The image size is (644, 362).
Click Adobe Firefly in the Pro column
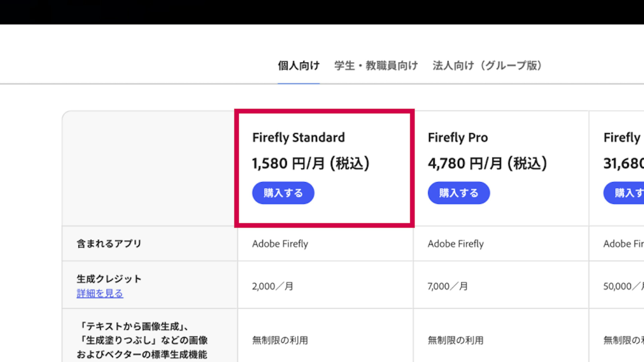pos(455,244)
